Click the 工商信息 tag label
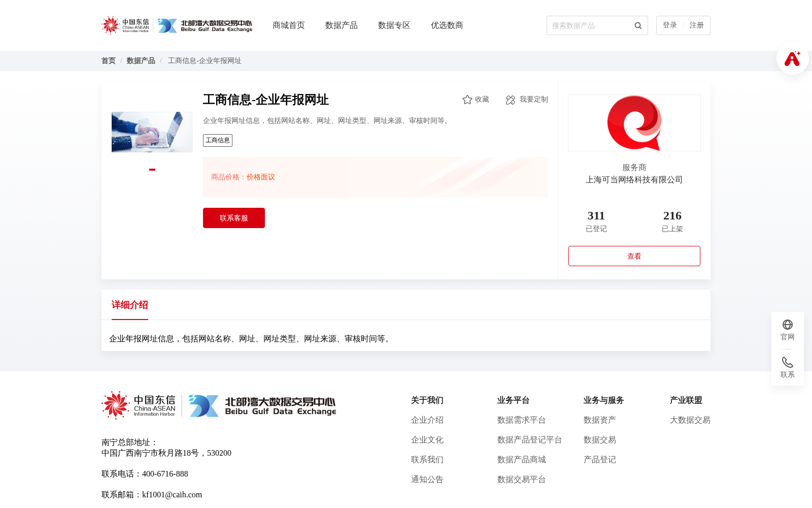The height and width of the screenshot is (508, 812). tap(218, 140)
